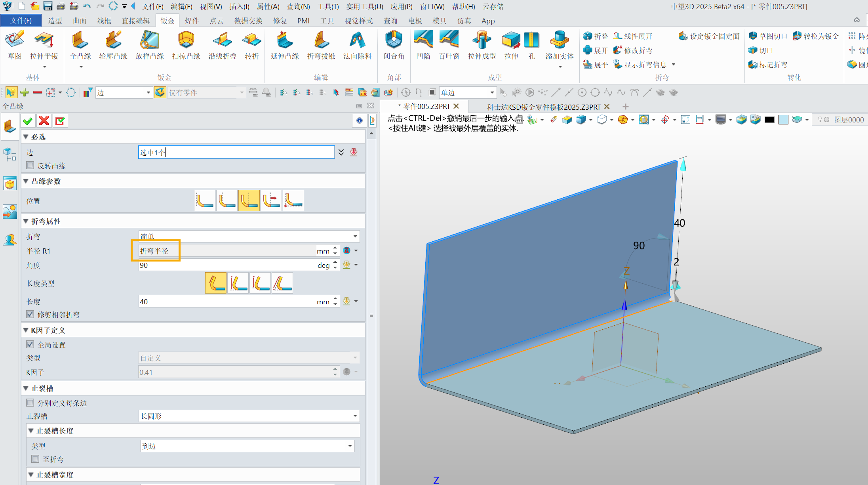
Task: Open the 拉伸成型 tool
Action: (x=482, y=46)
